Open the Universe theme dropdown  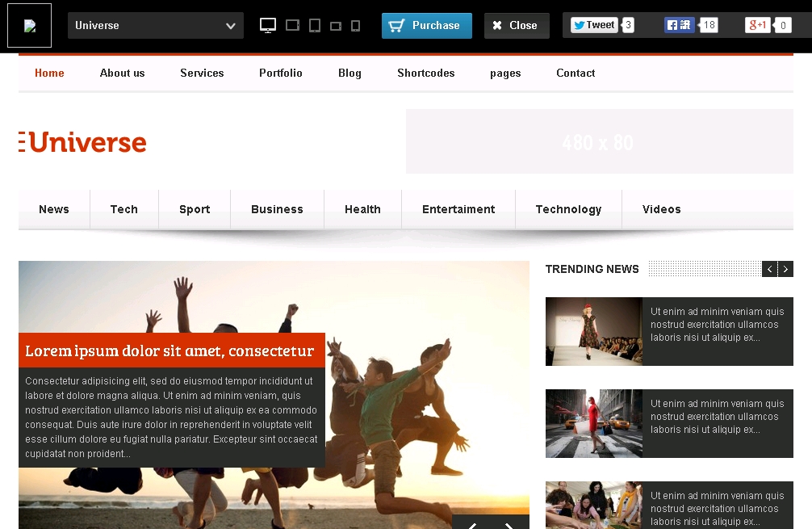click(x=155, y=26)
